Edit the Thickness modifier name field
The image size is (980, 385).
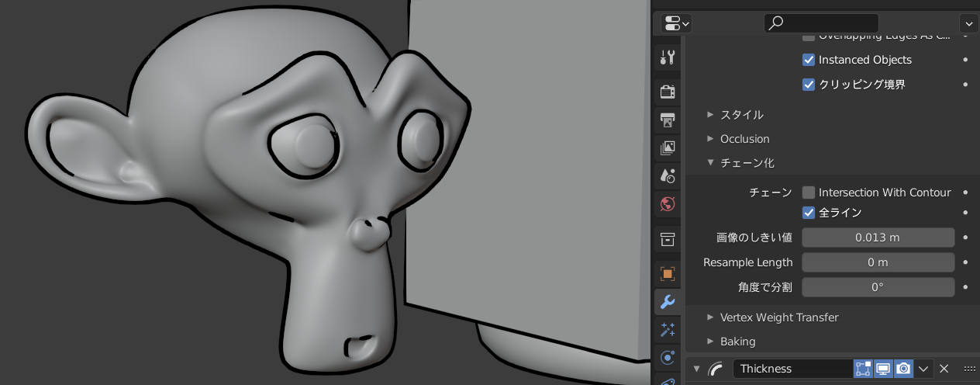[793, 369]
